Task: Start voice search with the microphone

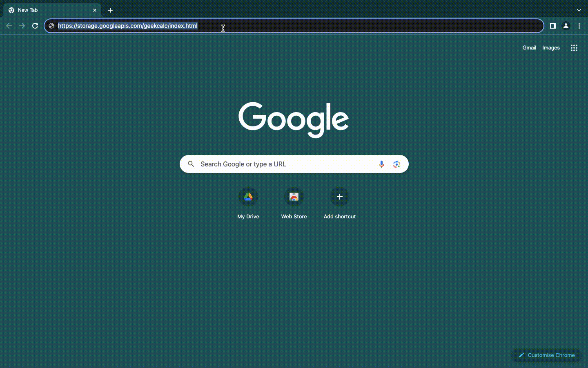Action: (381, 164)
